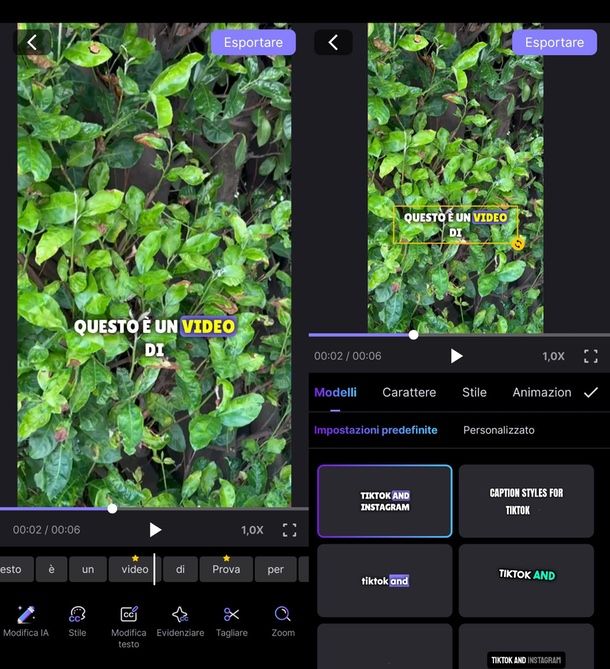This screenshot has height=669, width=610.
Task: Confirm changes with the checkmark icon
Action: pos(591,393)
